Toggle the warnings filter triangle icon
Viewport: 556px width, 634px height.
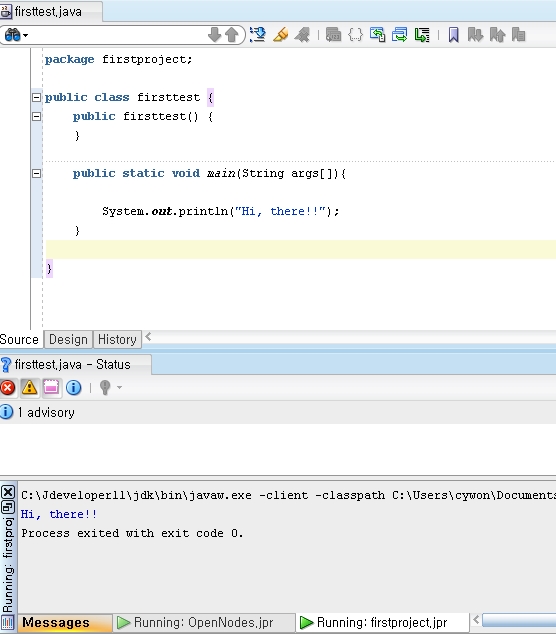[x=30, y=388]
